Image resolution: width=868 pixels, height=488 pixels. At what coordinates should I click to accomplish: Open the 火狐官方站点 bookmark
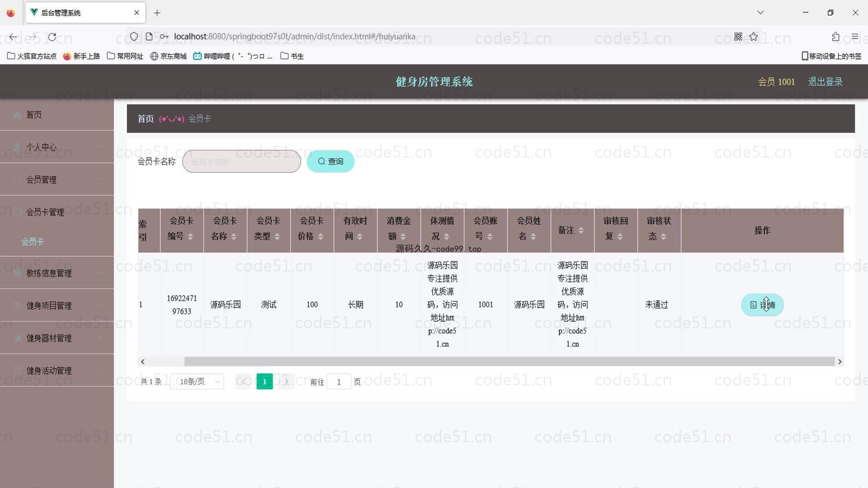point(32,56)
